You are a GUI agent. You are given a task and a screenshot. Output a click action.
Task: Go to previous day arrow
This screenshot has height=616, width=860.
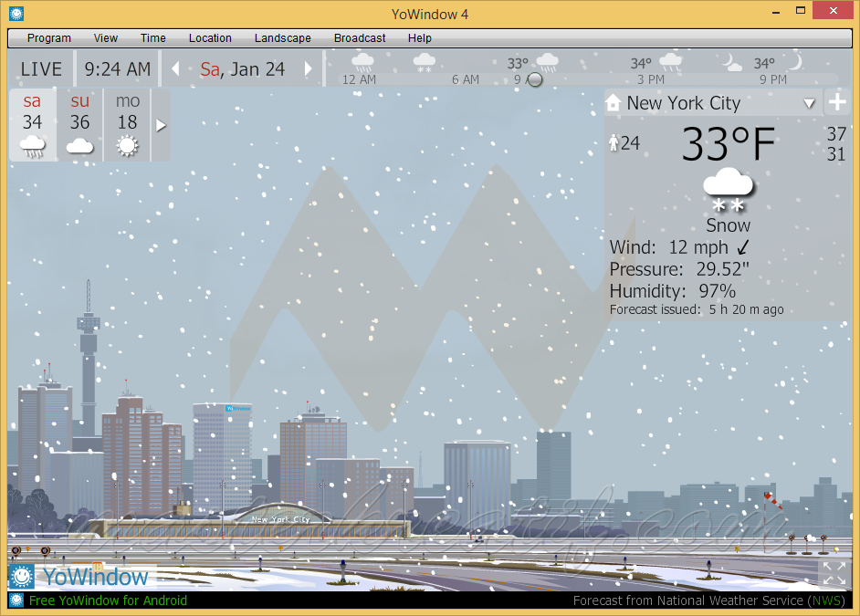(175, 69)
